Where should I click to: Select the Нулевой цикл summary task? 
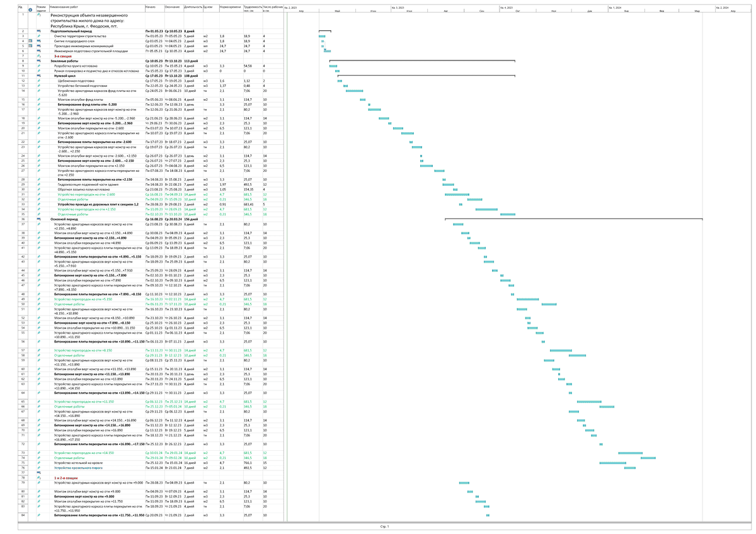pyautogui.click(x=64, y=76)
